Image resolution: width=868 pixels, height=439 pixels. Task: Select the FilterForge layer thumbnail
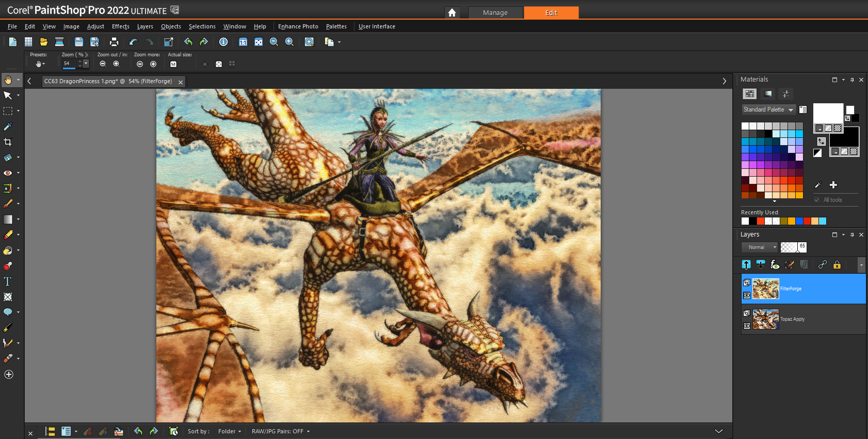765,289
